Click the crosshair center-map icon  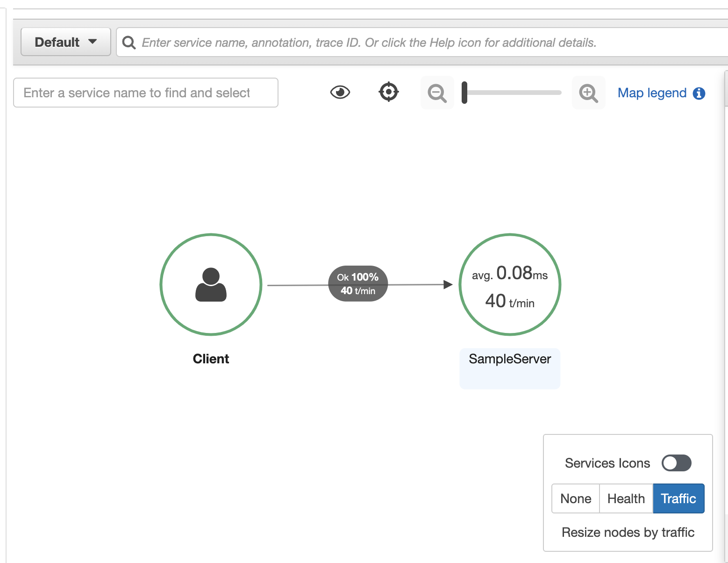[x=388, y=92]
